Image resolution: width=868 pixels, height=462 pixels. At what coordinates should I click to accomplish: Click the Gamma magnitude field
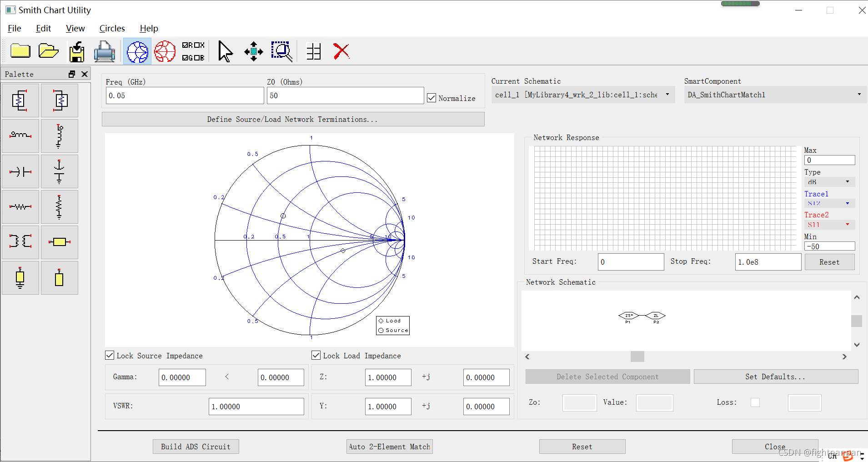pyautogui.click(x=182, y=377)
